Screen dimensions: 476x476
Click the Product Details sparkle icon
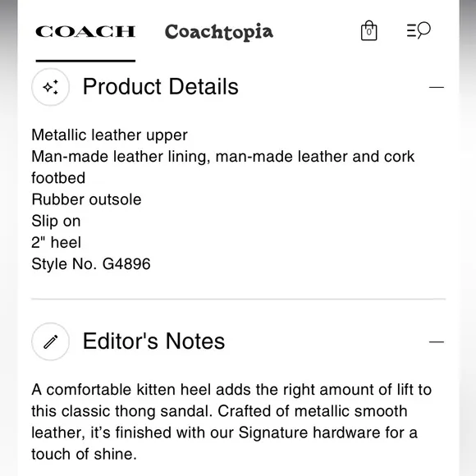point(50,87)
